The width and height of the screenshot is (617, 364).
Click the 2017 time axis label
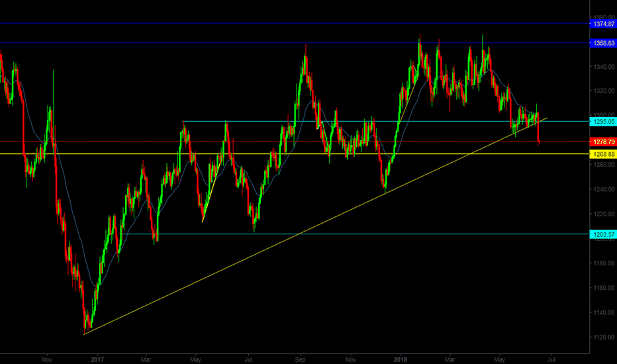click(97, 359)
